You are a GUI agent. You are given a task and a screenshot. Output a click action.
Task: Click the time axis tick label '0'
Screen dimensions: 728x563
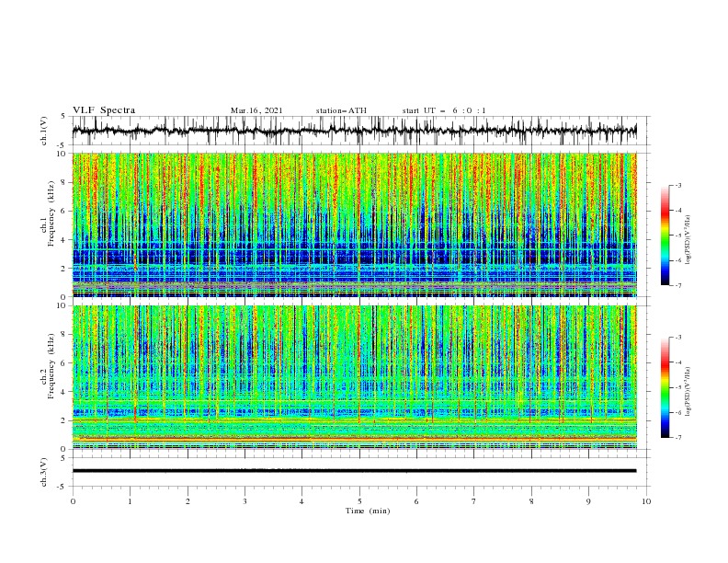pyautogui.click(x=73, y=501)
